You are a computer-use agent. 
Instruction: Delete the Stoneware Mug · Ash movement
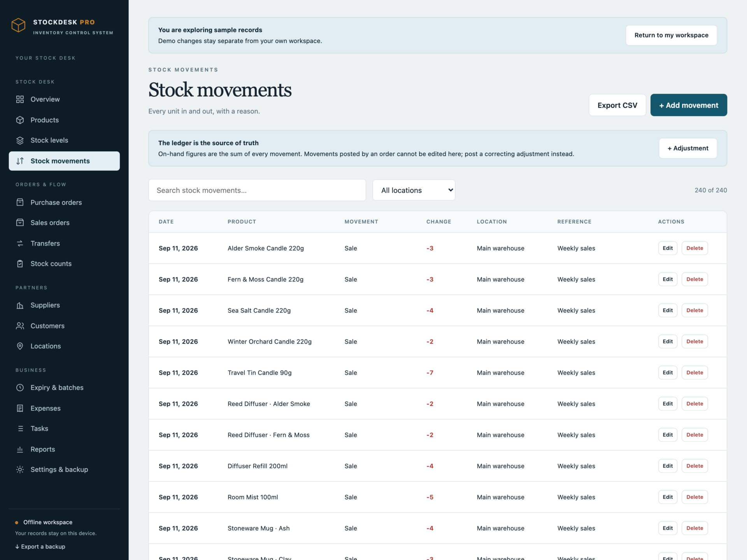[x=694, y=528]
